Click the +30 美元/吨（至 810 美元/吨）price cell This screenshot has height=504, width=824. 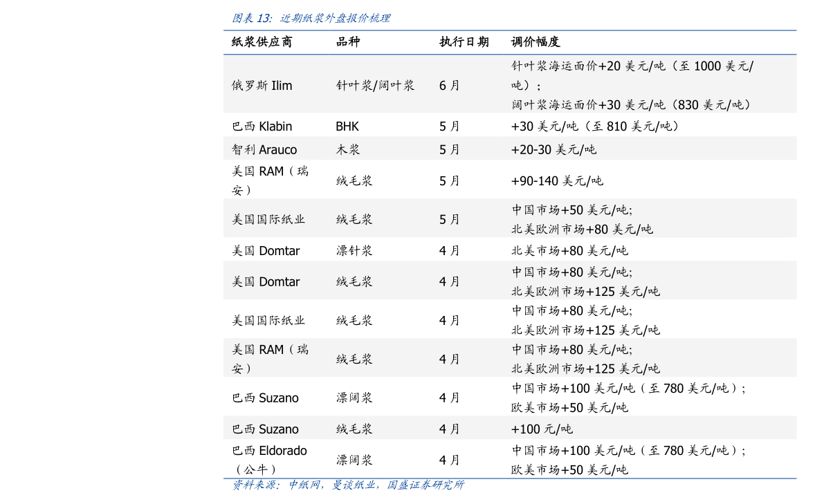click(594, 126)
